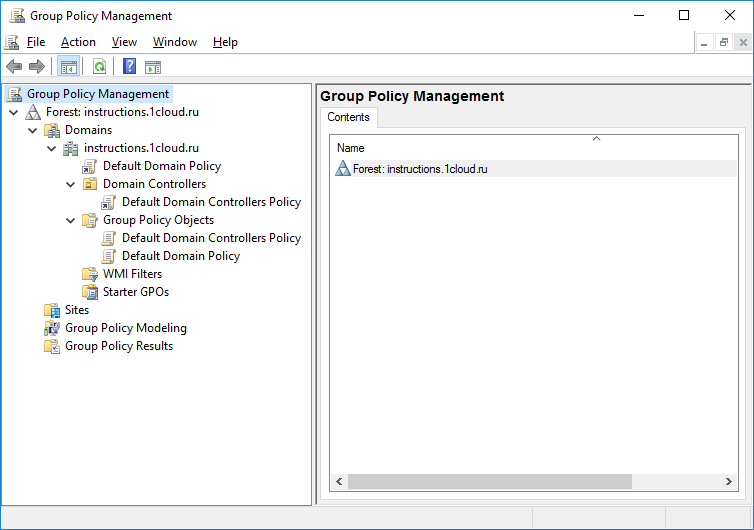Select Forest: instructions.1cloud.ru in Contents list
This screenshot has width=754, height=530.
(x=419, y=169)
